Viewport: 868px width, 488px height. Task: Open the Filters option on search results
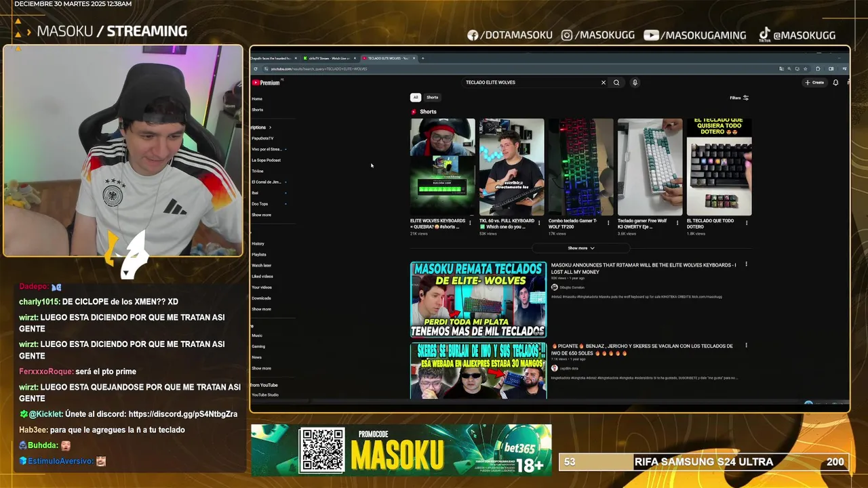[x=739, y=98]
